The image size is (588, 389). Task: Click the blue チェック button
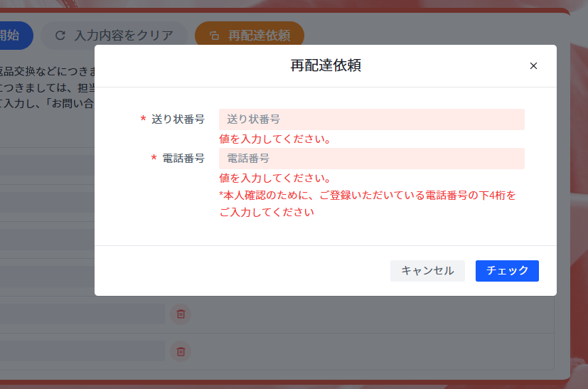(507, 271)
